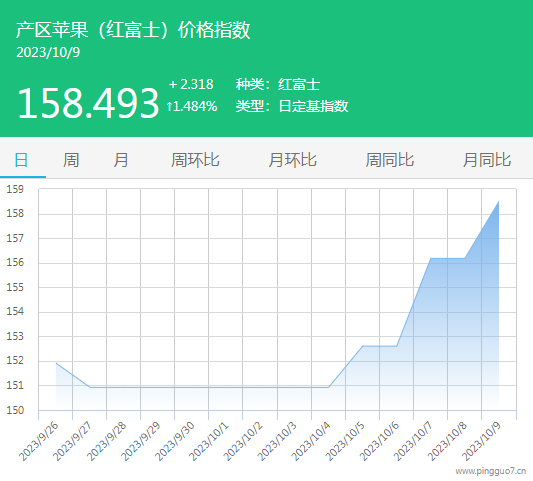Select the 日 daily tab
The image size is (533, 481).
tap(21, 160)
